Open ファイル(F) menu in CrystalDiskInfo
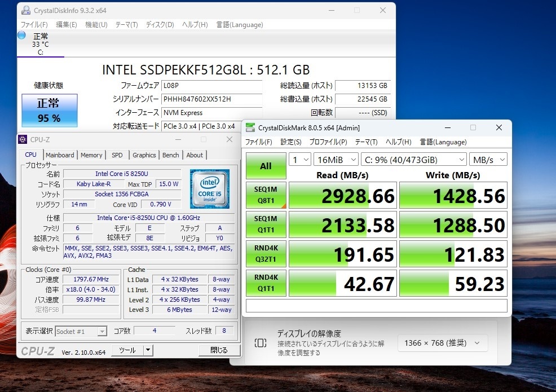 point(34,24)
